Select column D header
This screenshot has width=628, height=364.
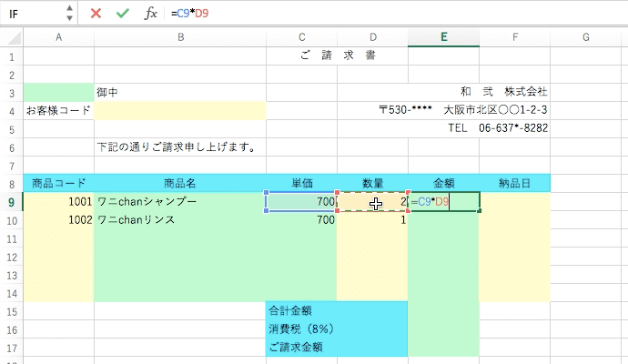[373, 37]
